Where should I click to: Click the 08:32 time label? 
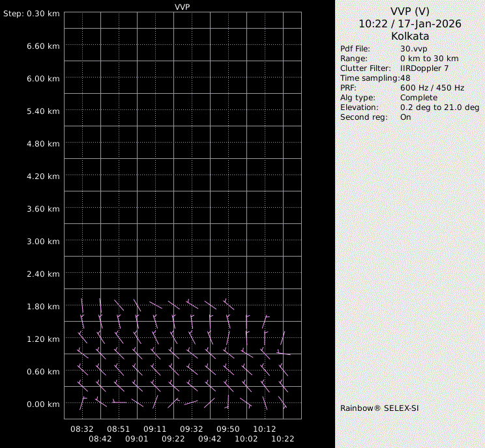(82, 430)
